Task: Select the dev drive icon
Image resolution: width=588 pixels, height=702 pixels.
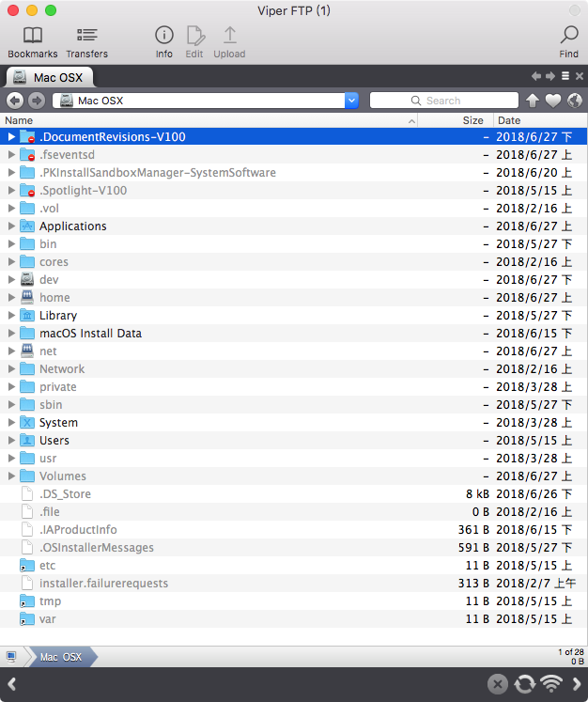Action: [x=27, y=279]
